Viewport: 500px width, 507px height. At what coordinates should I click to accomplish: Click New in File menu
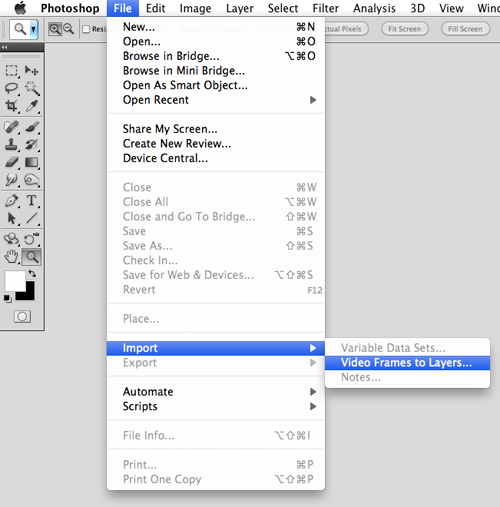tap(216, 27)
